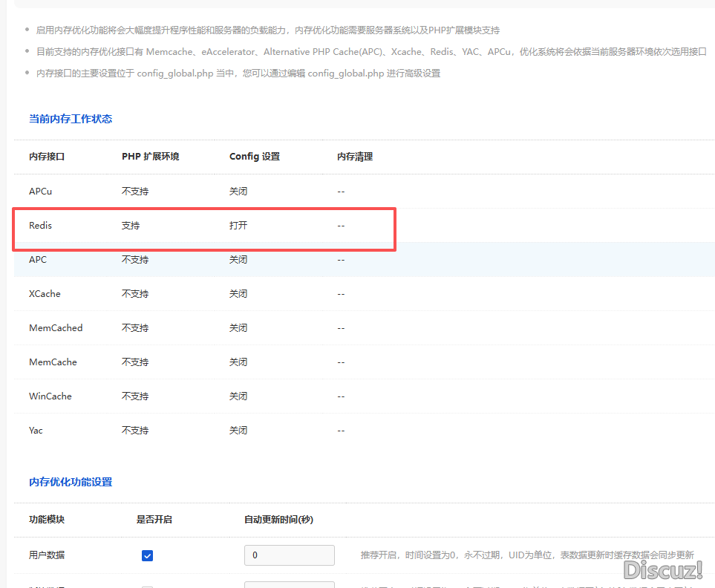Click 打开 in the Redis row

pyautogui.click(x=238, y=226)
